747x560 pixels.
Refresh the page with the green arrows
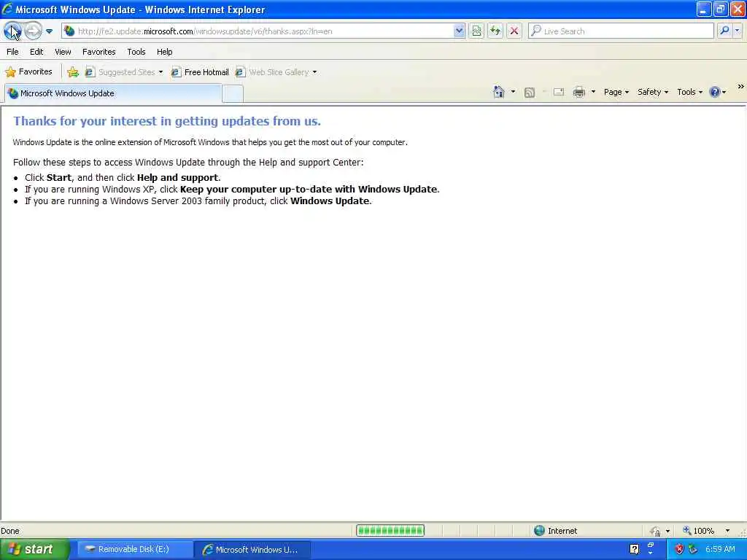(x=495, y=31)
